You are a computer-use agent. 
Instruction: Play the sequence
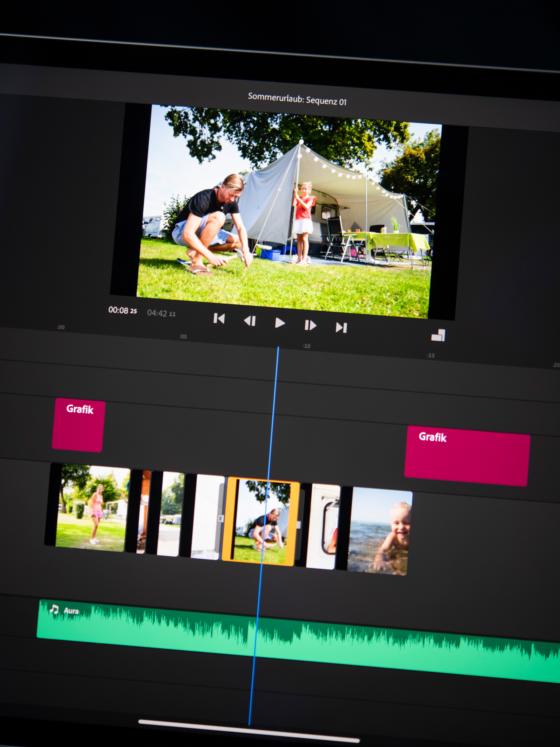pyautogui.click(x=280, y=323)
